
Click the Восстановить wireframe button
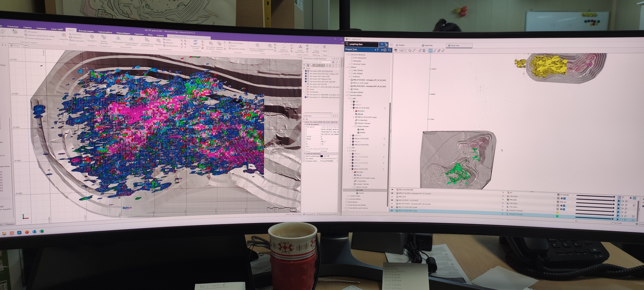(77, 41)
